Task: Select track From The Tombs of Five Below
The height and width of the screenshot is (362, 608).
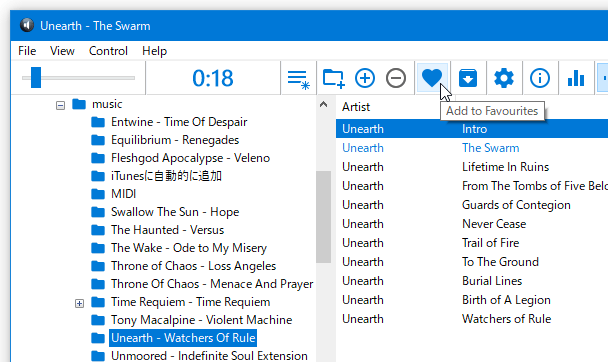Action: point(472,186)
